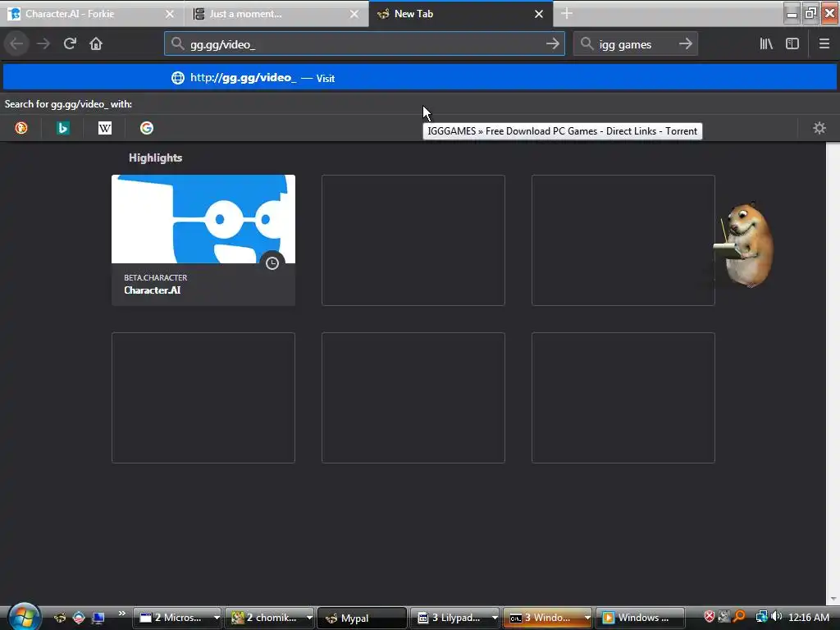Close the Character.AI - Forkie tab
840x630 pixels.
click(x=170, y=14)
